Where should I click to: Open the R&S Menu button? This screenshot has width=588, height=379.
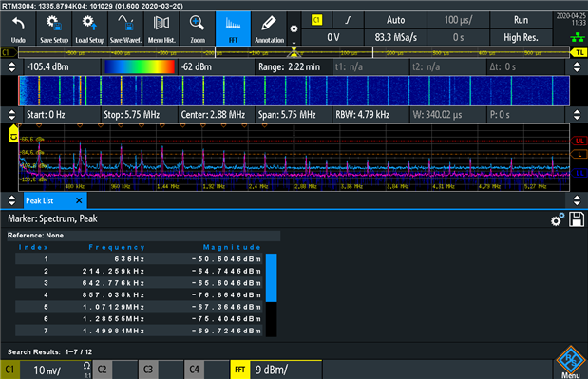click(570, 362)
